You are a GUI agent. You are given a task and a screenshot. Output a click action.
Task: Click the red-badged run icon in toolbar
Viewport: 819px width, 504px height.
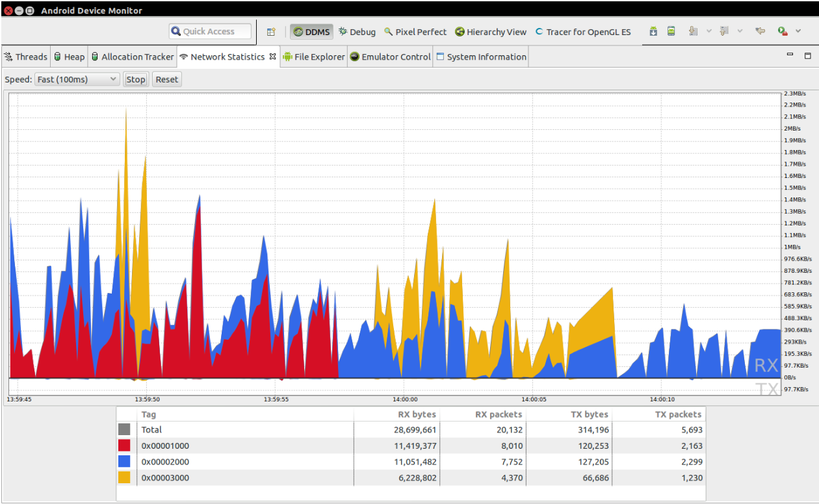(783, 31)
